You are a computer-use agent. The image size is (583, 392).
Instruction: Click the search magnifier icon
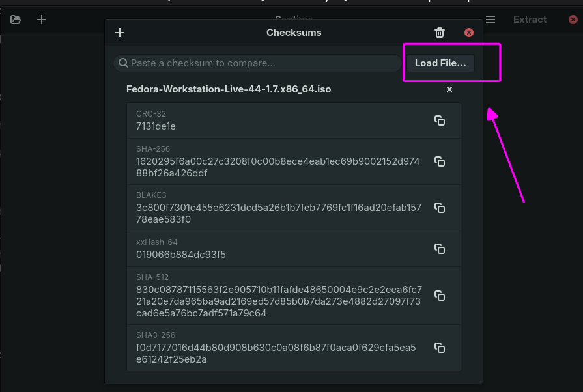[x=123, y=63]
